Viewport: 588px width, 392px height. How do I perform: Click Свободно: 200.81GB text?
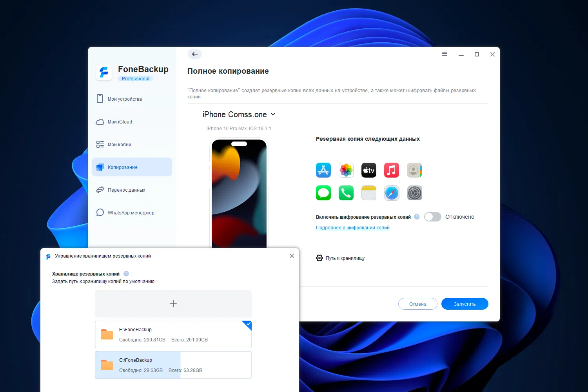pos(142,340)
